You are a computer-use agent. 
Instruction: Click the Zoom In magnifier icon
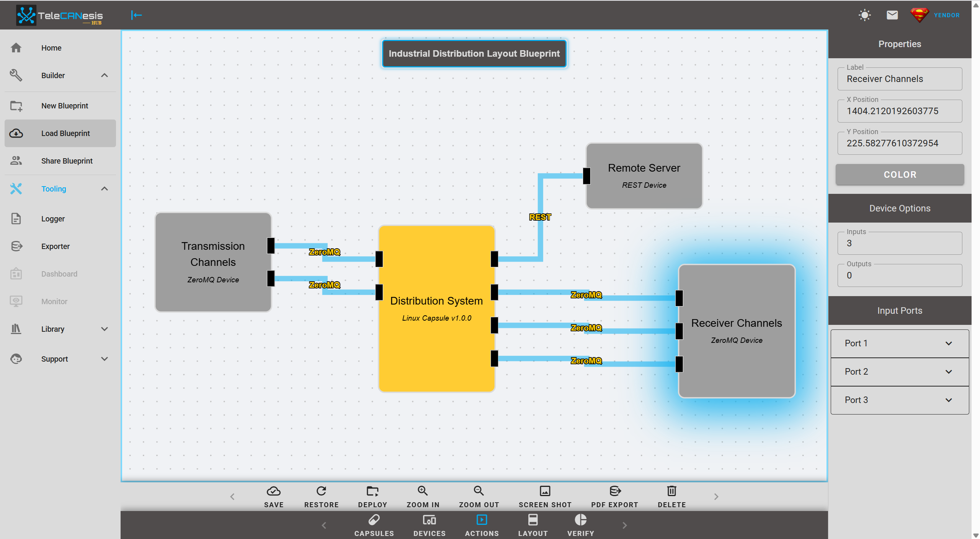[423, 491]
